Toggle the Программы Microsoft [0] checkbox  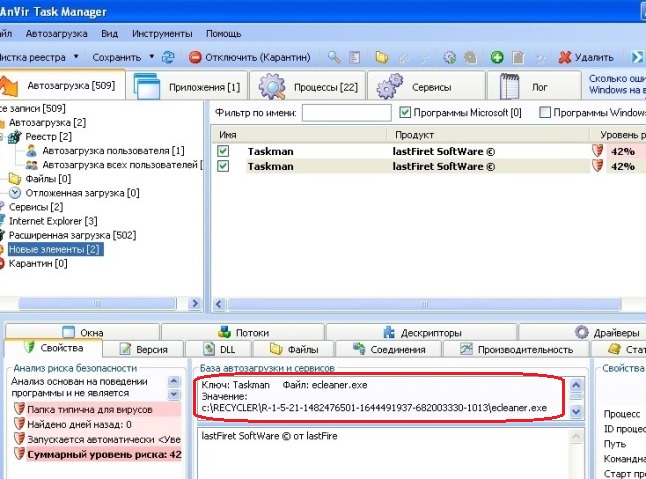[x=405, y=112]
